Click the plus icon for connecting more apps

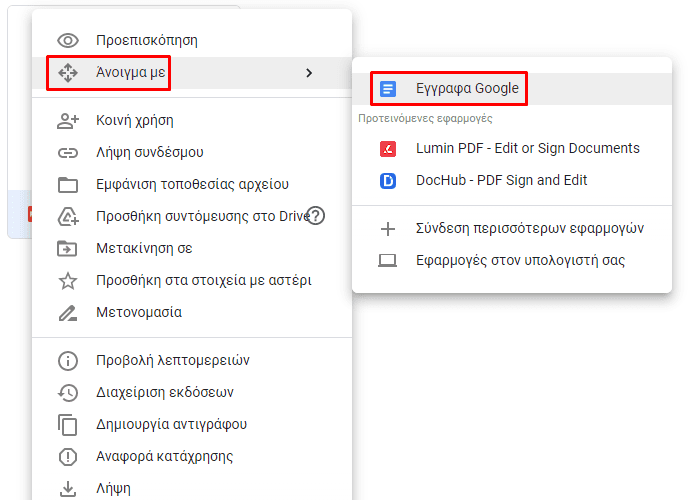[388, 229]
